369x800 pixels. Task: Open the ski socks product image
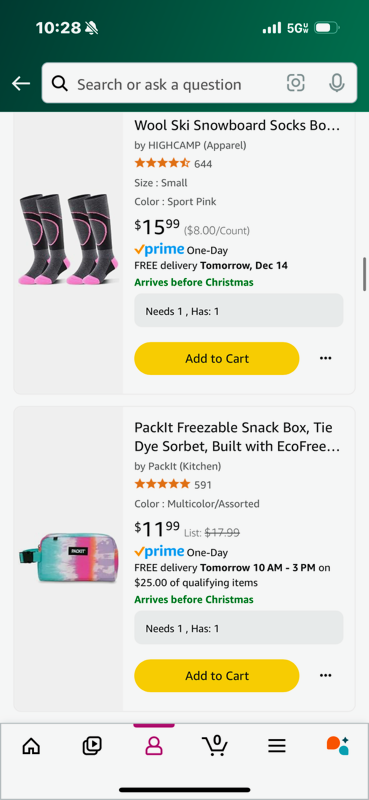[x=68, y=239]
